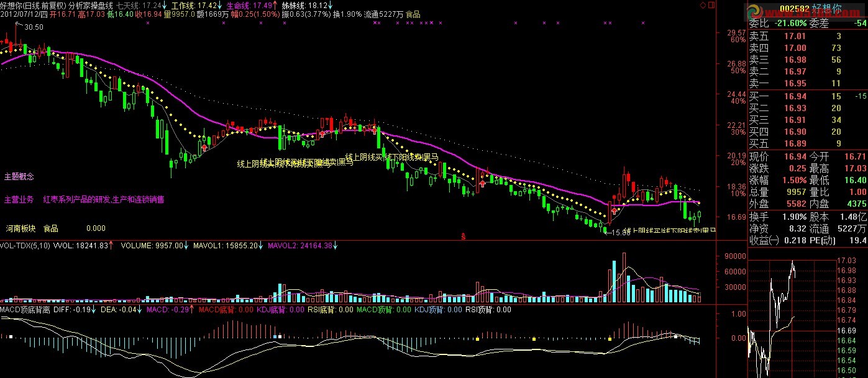Click the 买一 16.94 bid row
Viewport: 868px width, 378px height.
(808, 96)
